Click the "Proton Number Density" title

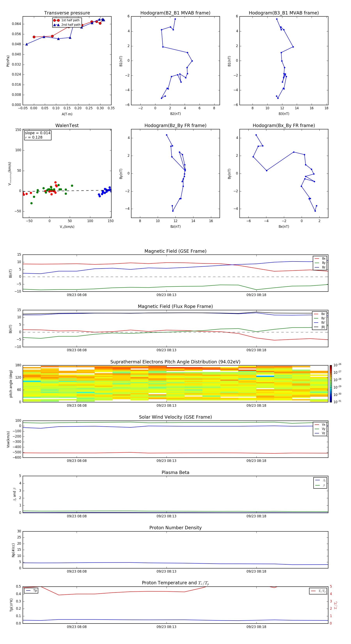175,528
